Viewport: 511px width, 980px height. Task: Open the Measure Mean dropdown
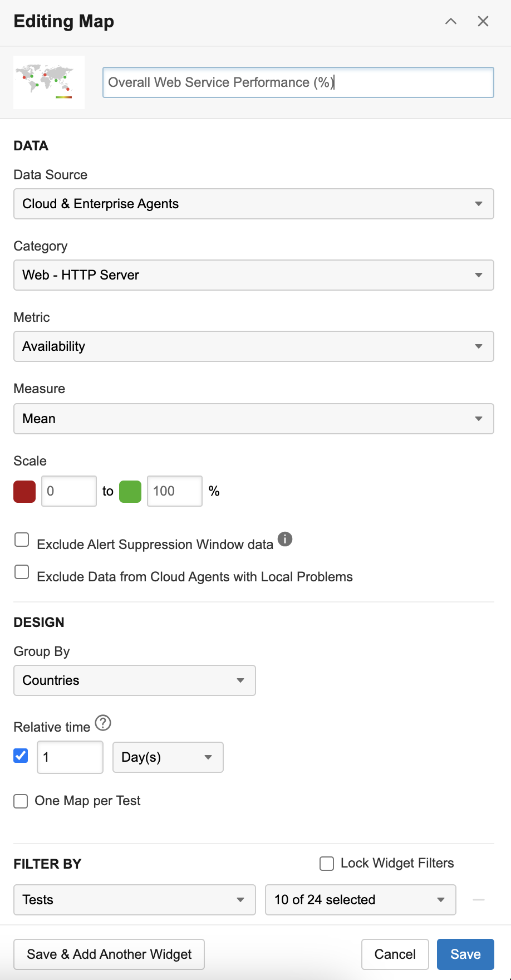pyautogui.click(x=254, y=419)
